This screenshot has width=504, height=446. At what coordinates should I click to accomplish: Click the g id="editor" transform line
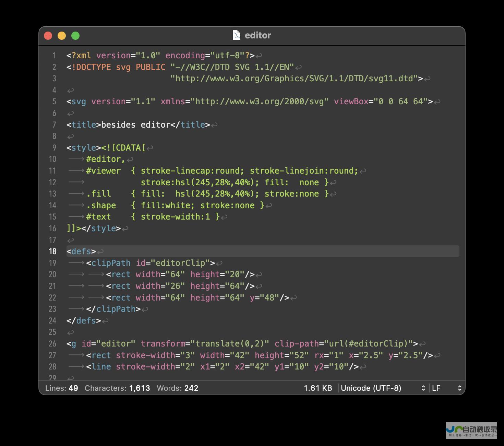[242, 344]
